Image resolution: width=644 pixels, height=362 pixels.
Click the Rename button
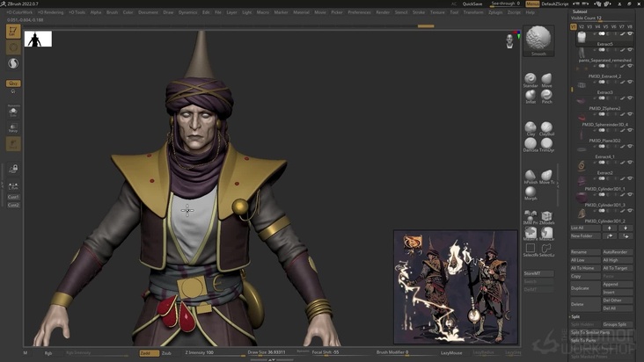(585, 252)
